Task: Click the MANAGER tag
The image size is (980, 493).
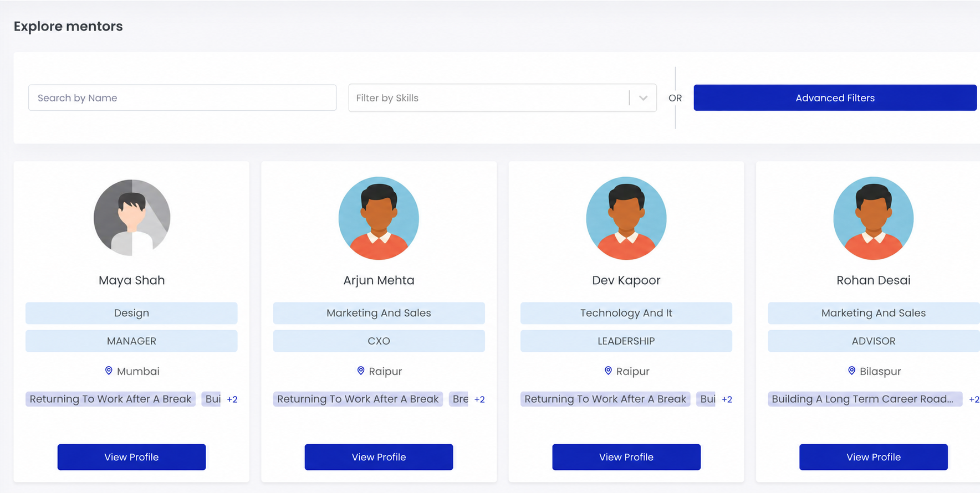Action: [x=131, y=341]
